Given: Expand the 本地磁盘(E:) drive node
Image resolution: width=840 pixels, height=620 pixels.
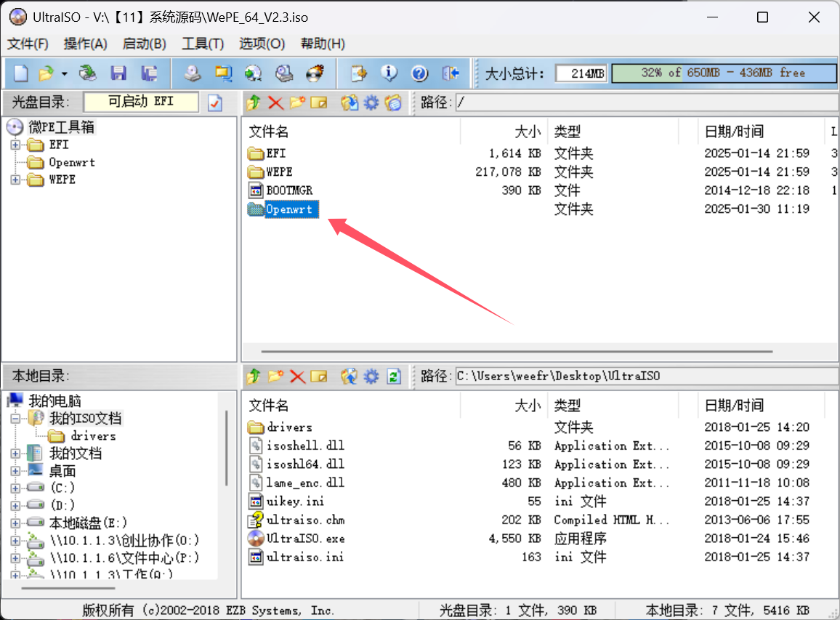Looking at the screenshot, I should 15,523.
